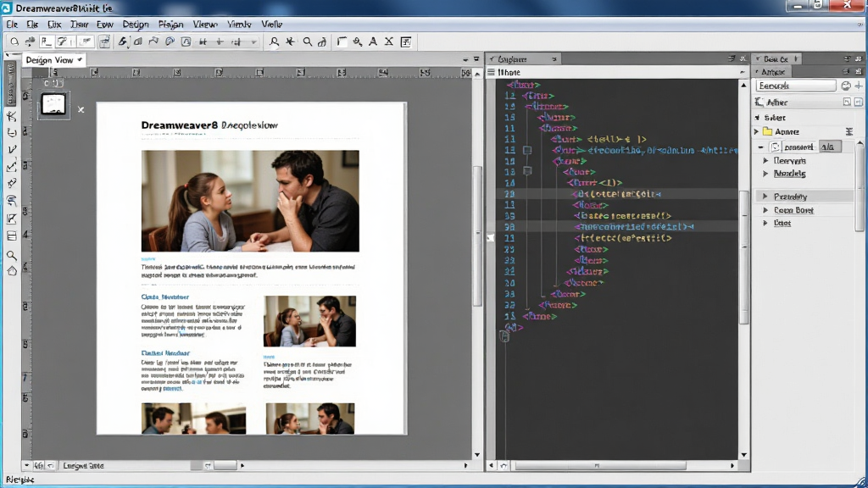The height and width of the screenshot is (488, 868).
Task: Click the Ceon_Itoctoer heading link in page
Action: 165,297
